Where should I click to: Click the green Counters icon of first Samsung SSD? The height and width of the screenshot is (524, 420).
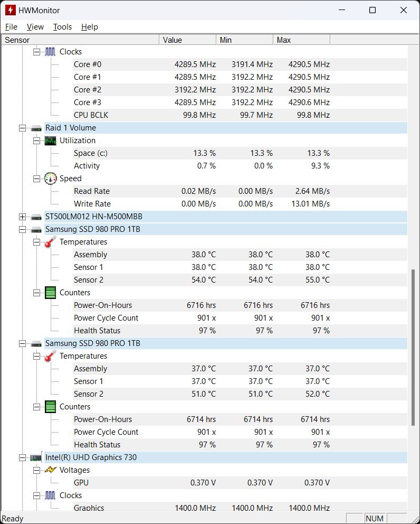pyautogui.click(x=51, y=293)
